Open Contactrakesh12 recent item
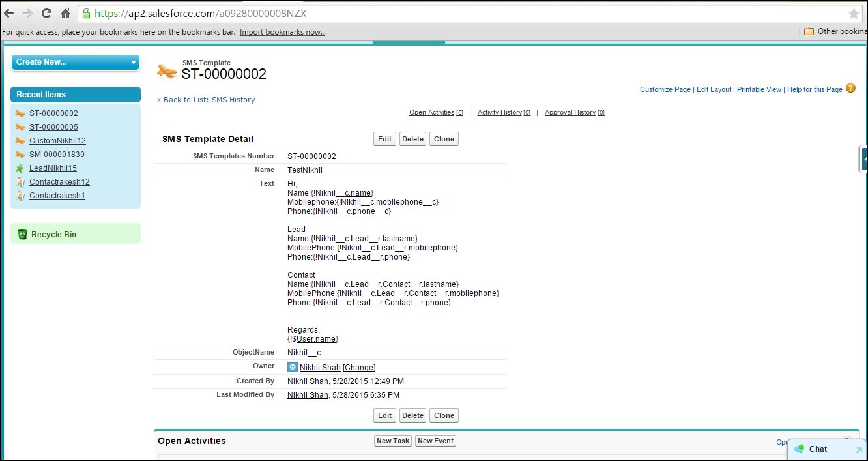 [59, 182]
